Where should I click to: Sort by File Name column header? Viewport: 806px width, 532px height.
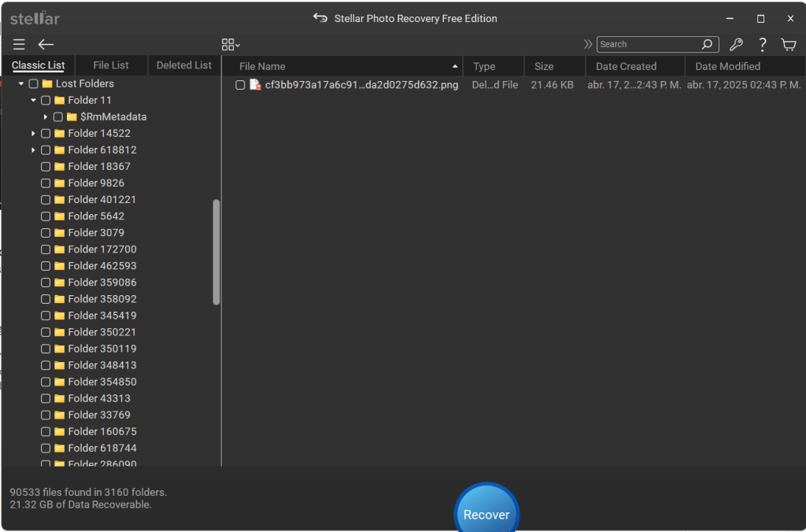click(x=343, y=66)
